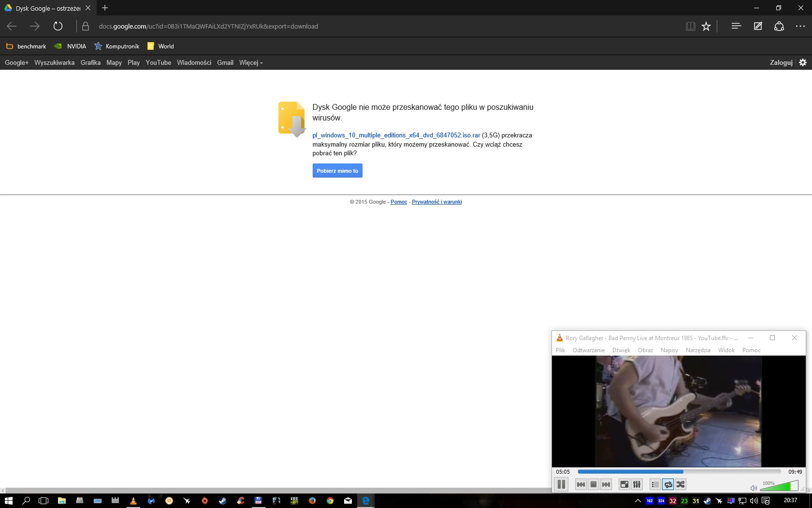This screenshot has width=812, height=508.
Task: Open Edge more actions menu
Action: tap(800, 26)
